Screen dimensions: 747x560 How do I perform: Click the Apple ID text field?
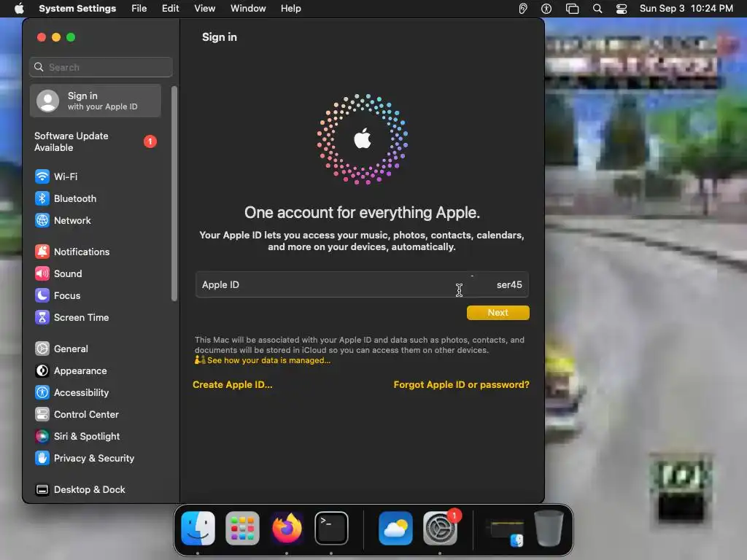[x=362, y=285]
